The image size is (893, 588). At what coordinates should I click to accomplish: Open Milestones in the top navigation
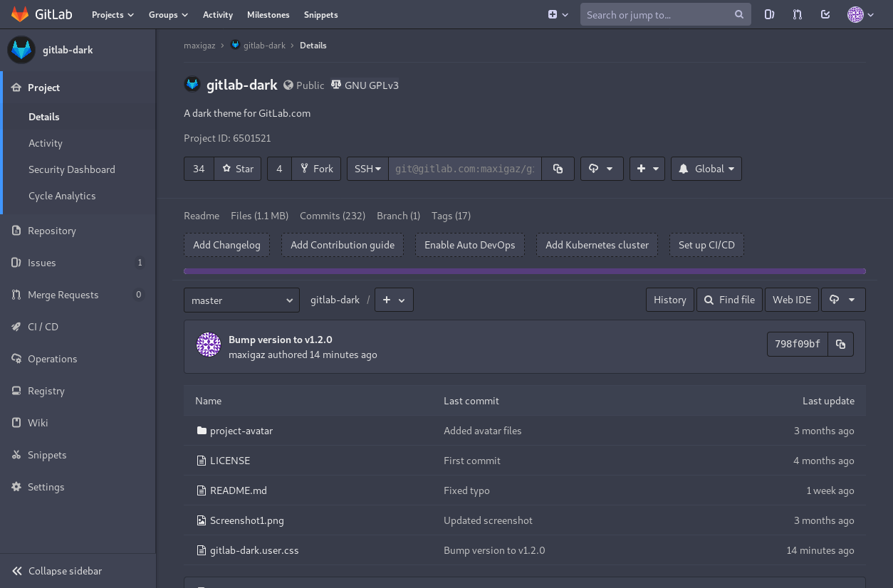click(x=268, y=14)
